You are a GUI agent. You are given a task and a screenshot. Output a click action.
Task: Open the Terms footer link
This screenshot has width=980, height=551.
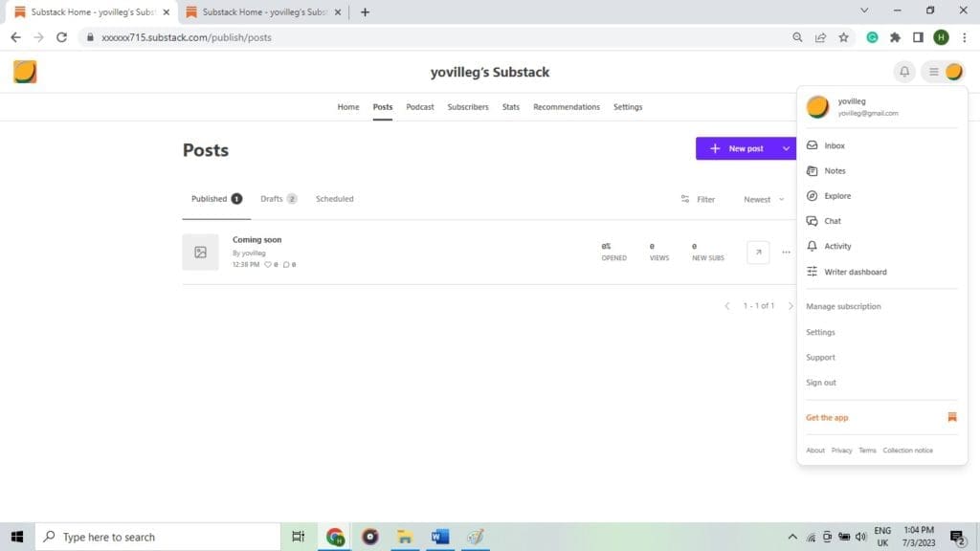[867, 451]
